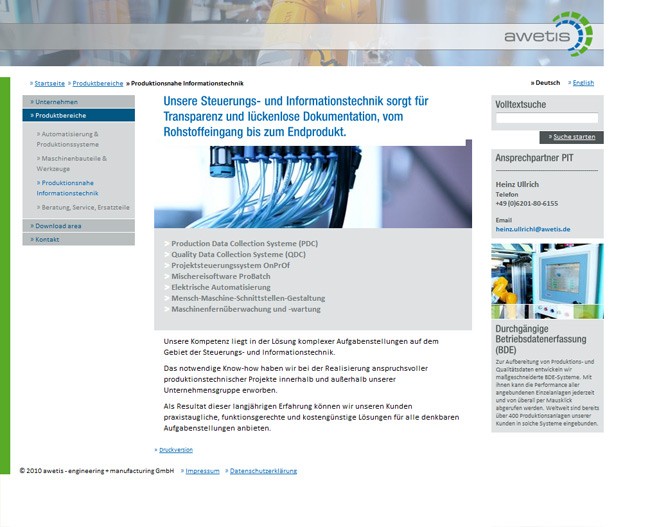Click the blue cables banner image
Image resolution: width=650 pixels, height=527 pixels.
coord(312,187)
